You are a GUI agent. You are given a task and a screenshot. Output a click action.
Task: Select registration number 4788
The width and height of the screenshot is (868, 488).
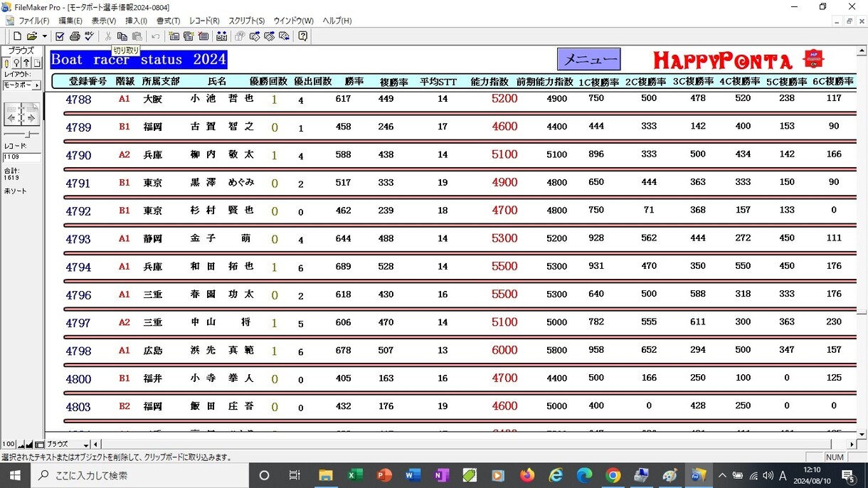78,100
